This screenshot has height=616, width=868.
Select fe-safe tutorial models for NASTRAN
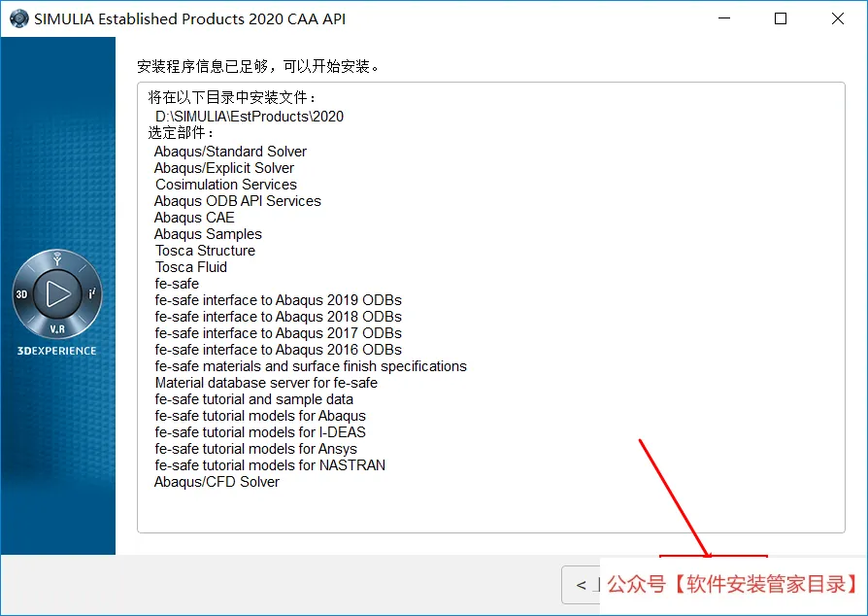(x=270, y=465)
